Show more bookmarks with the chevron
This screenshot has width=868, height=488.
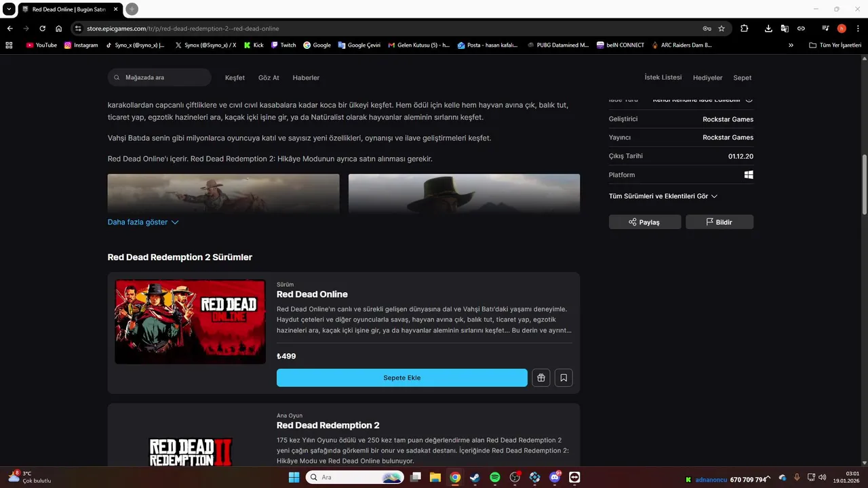tap(791, 45)
